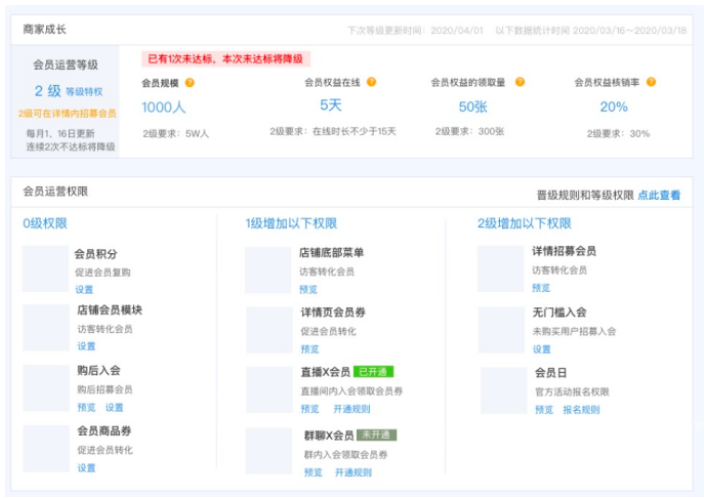Viewport: 704px width, 498px height.
Task: Open 设置 under 店铺会员模块
Action: click(x=86, y=347)
